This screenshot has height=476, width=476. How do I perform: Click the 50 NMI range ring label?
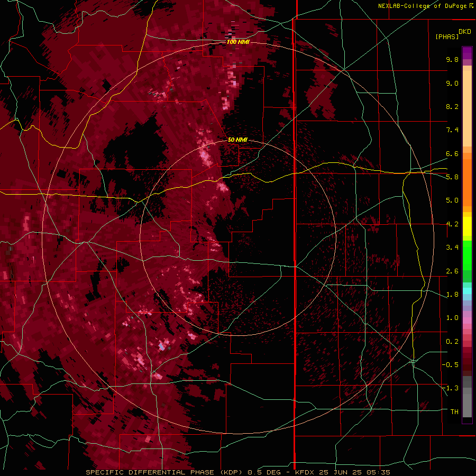pos(237,140)
